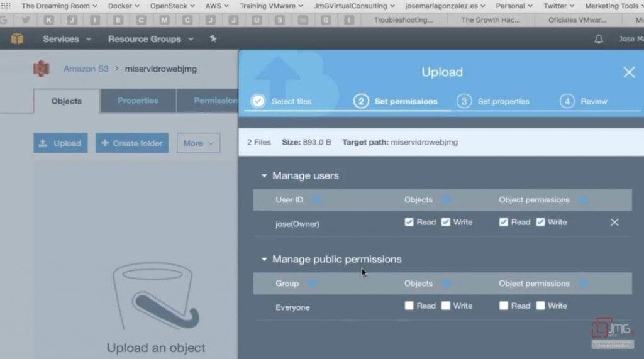The width and height of the screenshot is (644, 359).
Task: Open the josemariagonzalez.es bookmarks folder
Action: coord(445,6)
